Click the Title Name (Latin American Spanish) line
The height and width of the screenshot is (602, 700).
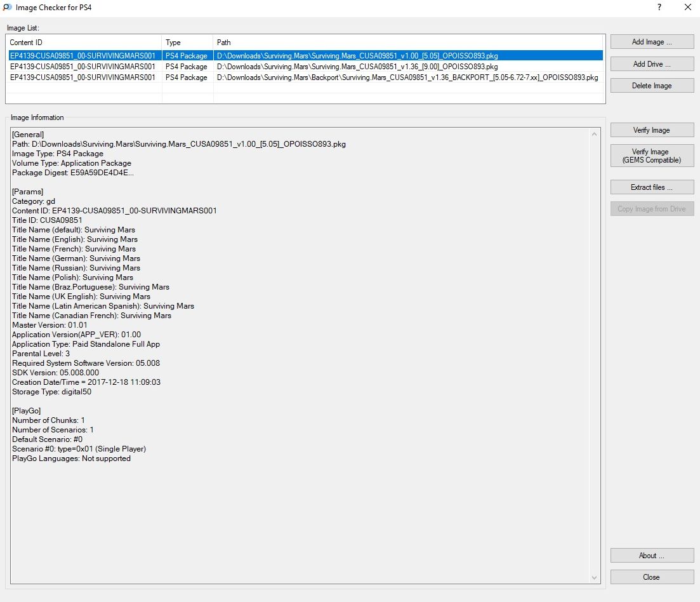103,306
